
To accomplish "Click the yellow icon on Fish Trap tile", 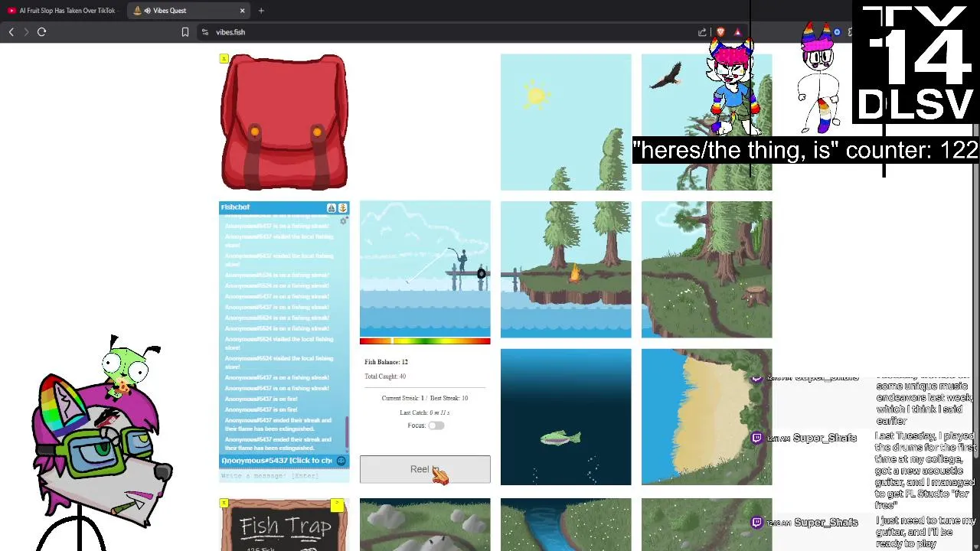I will click(x=337, y=505).
